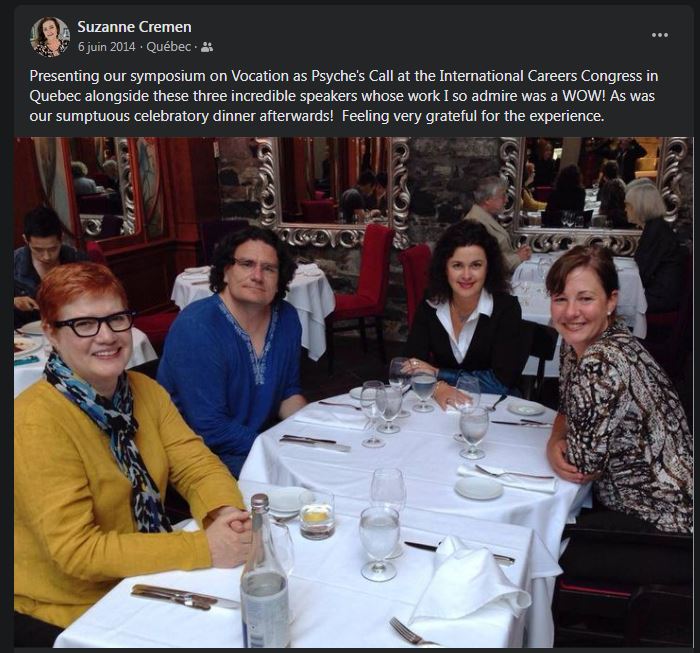The height and width of the screenshot is (653, 700).
Task: Click the friends audience icon beside Québec
Action: point(207,47)
